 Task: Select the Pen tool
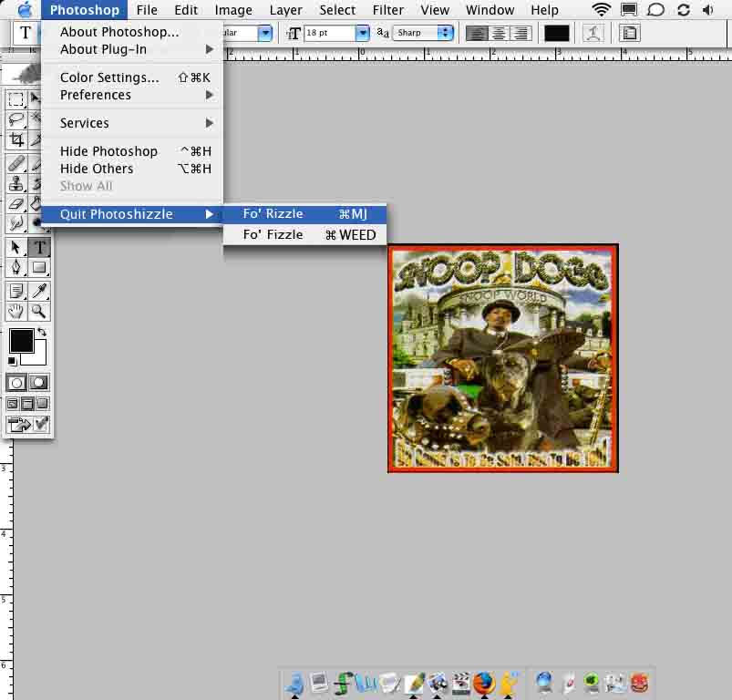pos(15,267)
